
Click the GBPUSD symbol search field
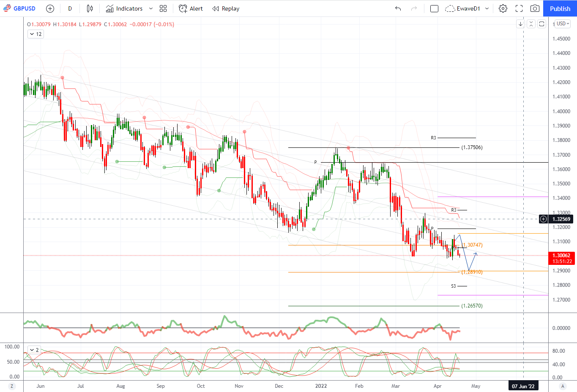click(x=20, y=8)
